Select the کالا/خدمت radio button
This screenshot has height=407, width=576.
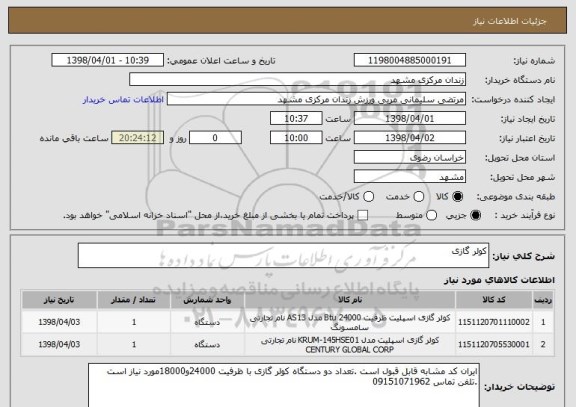pos(368,197)
